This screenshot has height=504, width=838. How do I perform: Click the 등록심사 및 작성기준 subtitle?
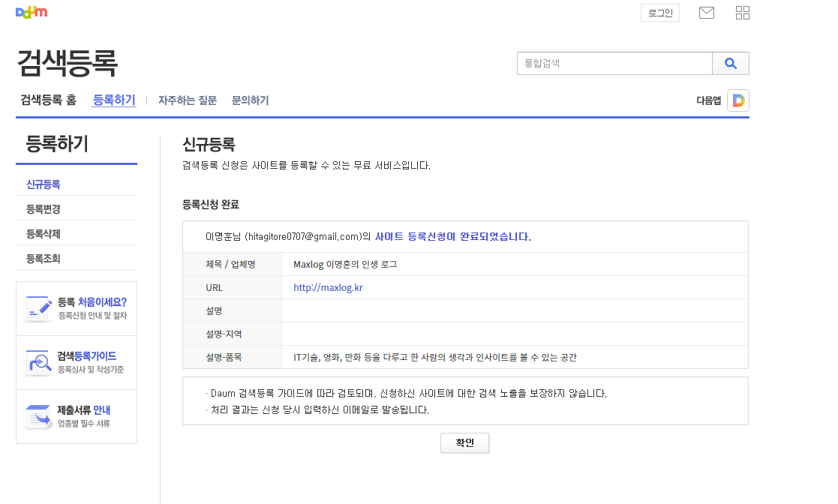click(91, 369)
